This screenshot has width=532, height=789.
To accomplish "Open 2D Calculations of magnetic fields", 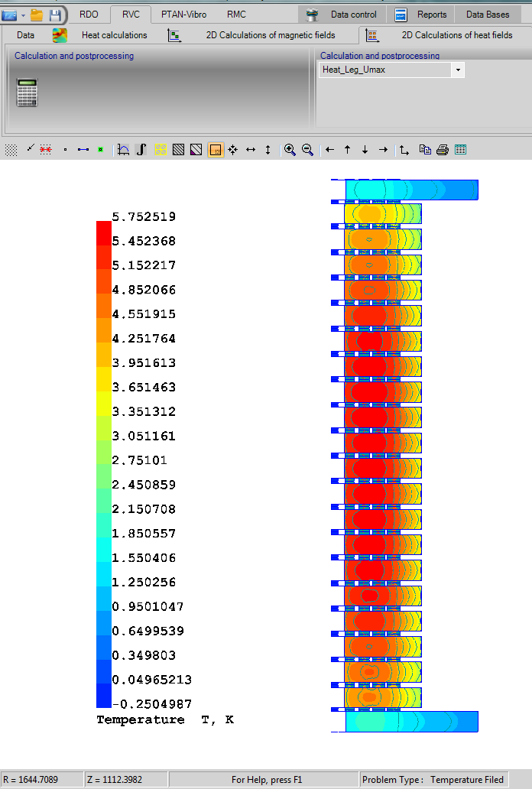I will [x=271, y=35].
